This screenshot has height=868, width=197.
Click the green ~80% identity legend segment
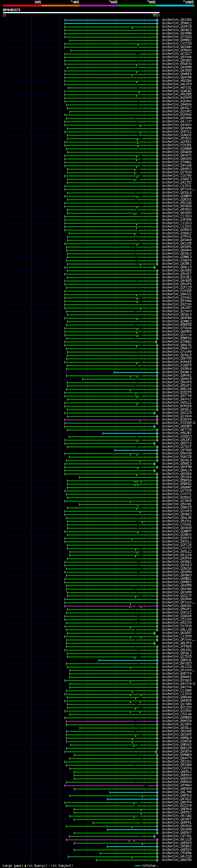137,6
